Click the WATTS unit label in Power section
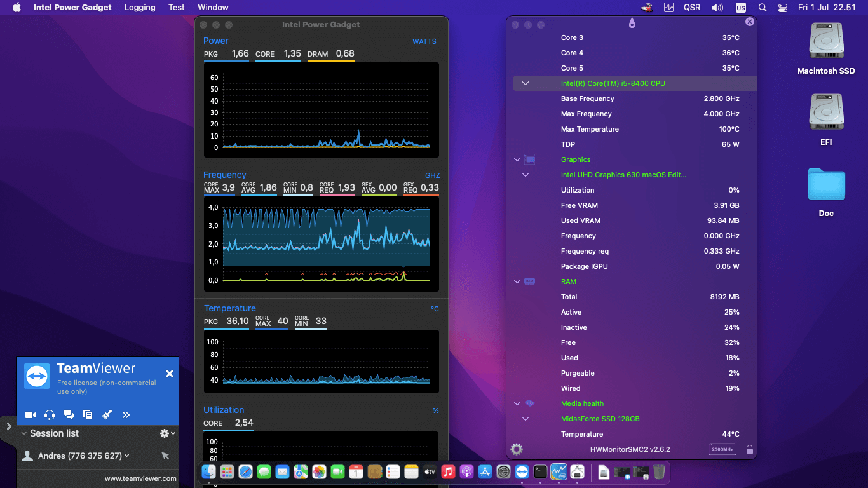Viewport: 868px width, 488px height. click(424, 41)
